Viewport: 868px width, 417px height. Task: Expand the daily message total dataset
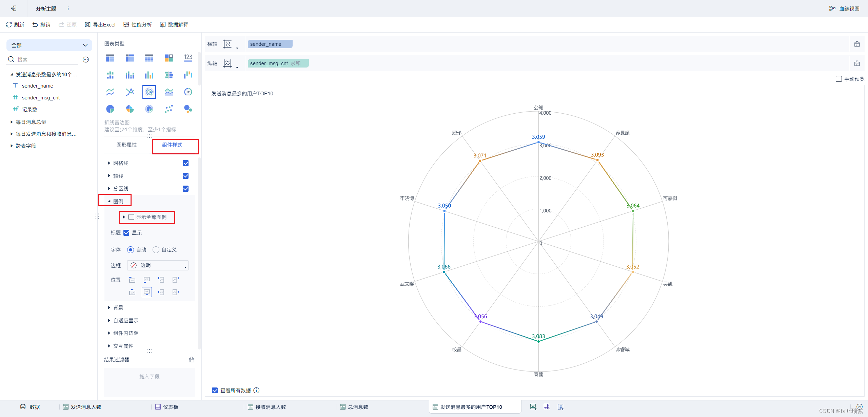click(31, 122)
